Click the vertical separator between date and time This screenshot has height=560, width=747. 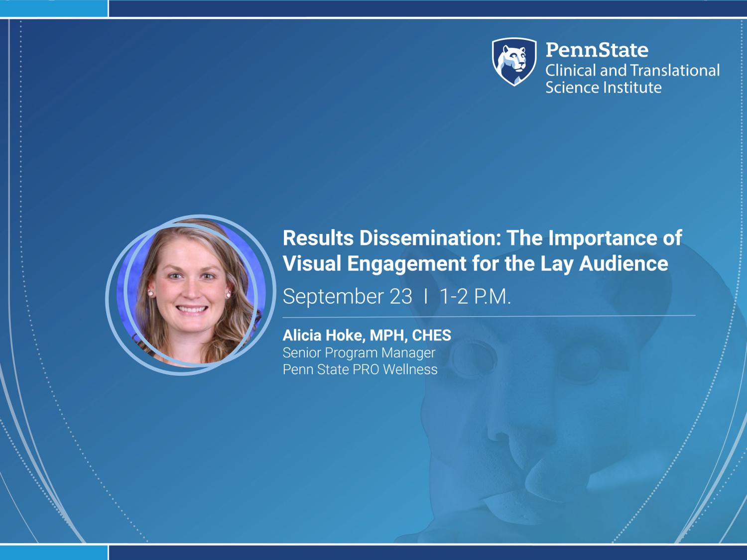[x=426, y=297]
